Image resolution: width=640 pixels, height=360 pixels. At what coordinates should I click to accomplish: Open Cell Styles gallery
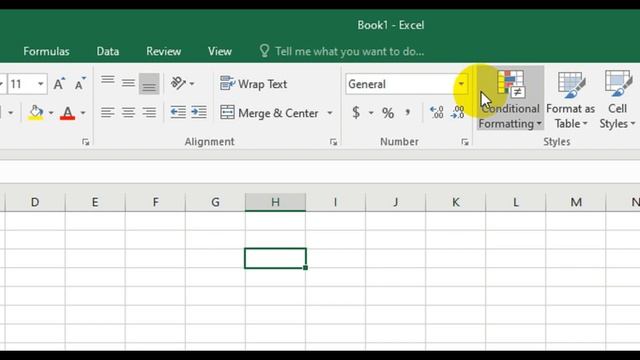click(617, 99)
